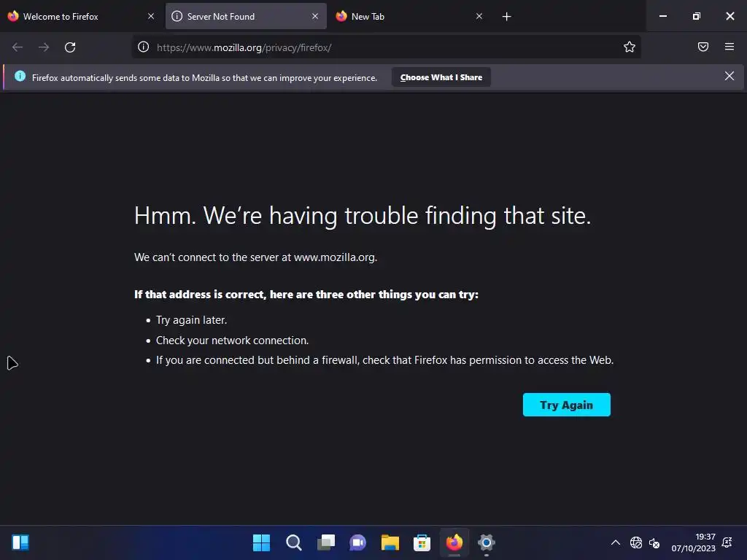Switch to the Welcome to Firefox tab
This screenshot has height=560, width=747.
[x=80, y=16]
